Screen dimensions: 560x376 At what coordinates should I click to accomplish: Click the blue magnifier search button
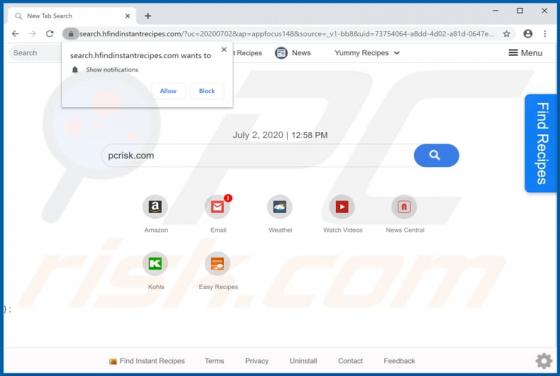pyautogui.click(x=436, y=155)
